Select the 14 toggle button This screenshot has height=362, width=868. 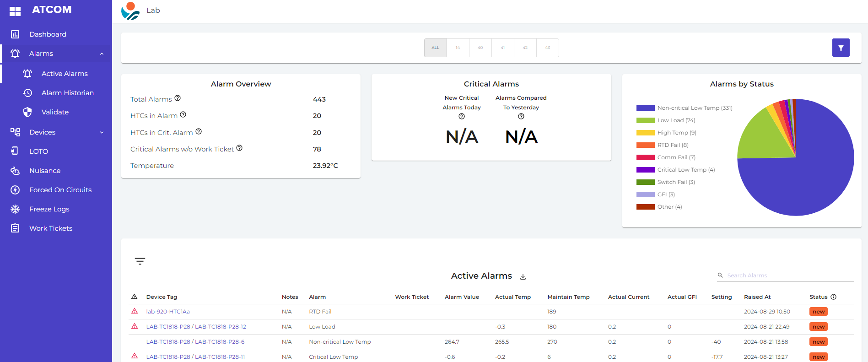click(x=458, y=48)
